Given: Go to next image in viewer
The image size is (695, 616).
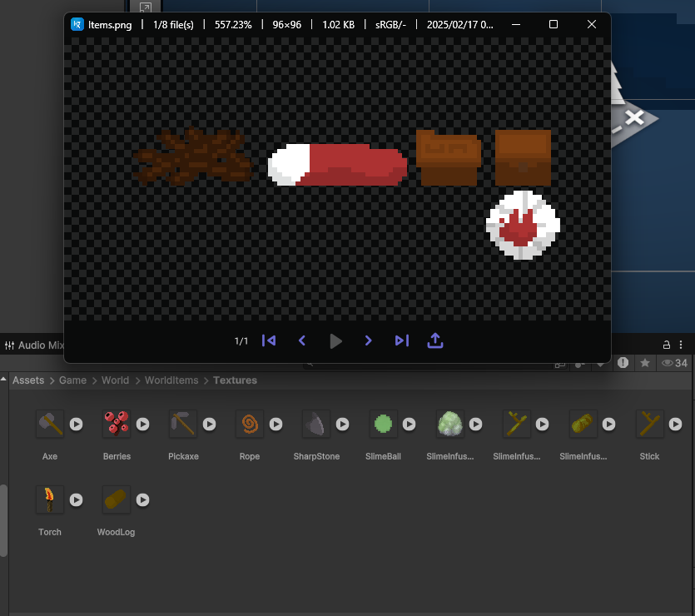Looking at the screenshot, I should click(x=369, y=340).
